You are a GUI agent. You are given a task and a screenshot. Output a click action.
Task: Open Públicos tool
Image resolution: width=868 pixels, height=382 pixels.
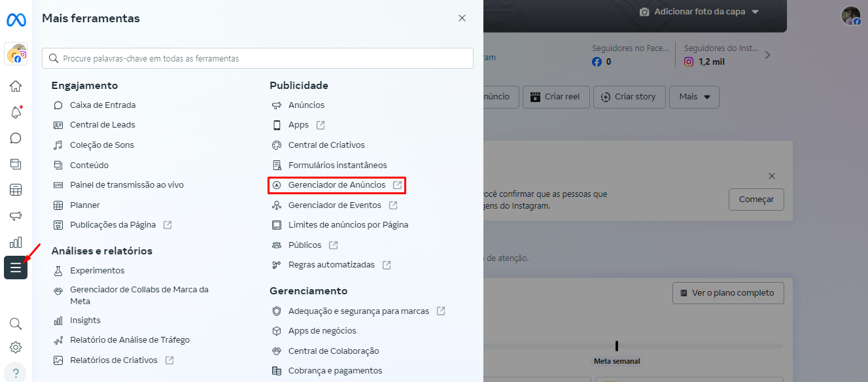pyautogui.click(x=305, y=245)
